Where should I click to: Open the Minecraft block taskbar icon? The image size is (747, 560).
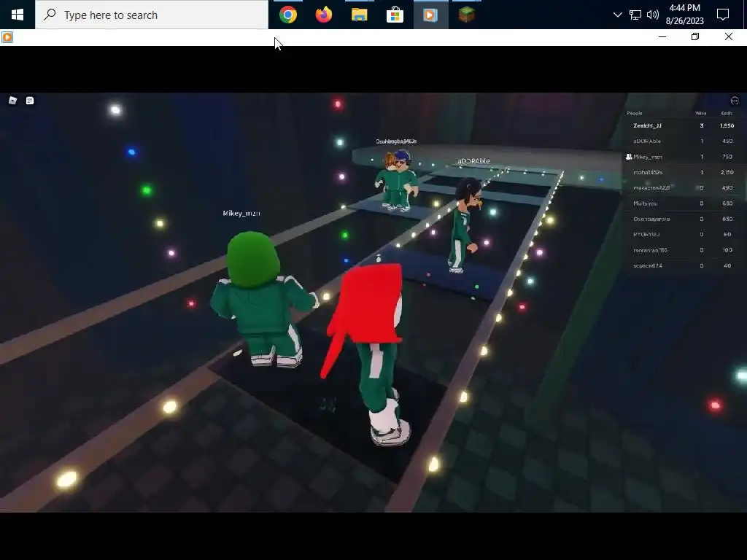466,15
